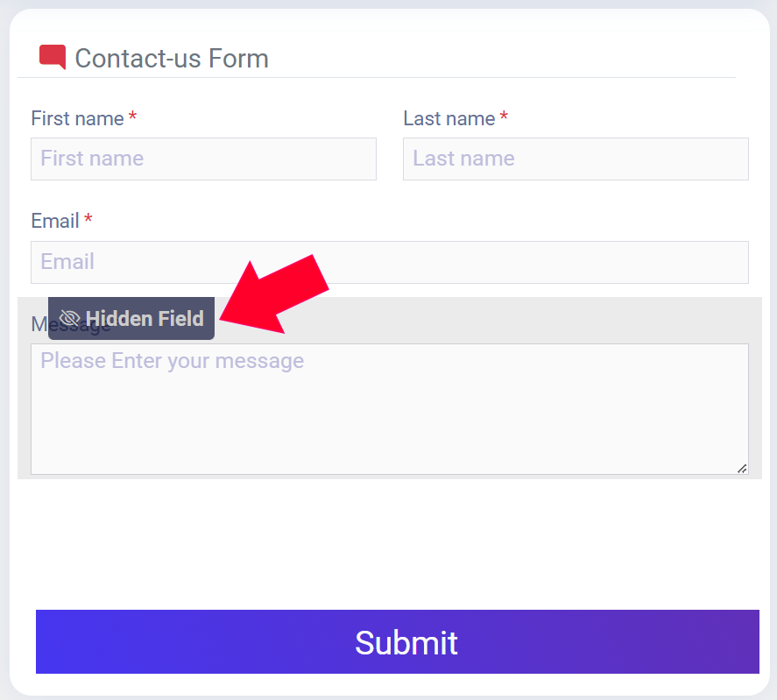Click the red asterisk beside Email
The image size is (777, 700).
tap(88, 219)
